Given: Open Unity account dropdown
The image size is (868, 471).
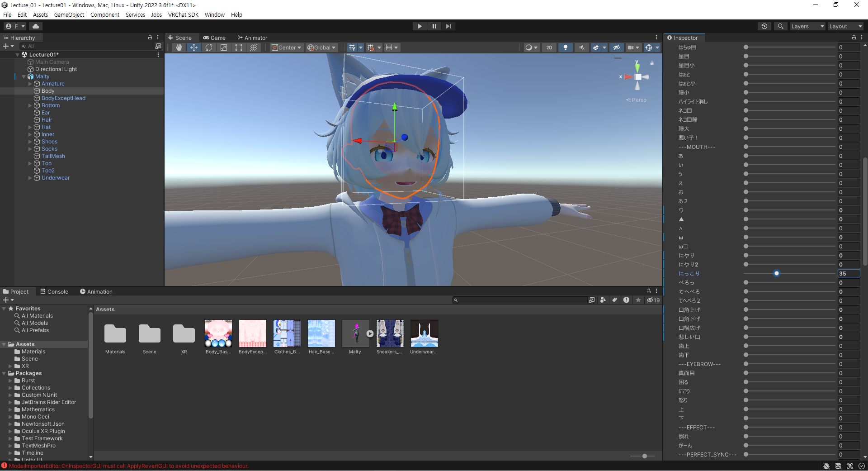Looking at the screenshot, I should pos(15,26).
